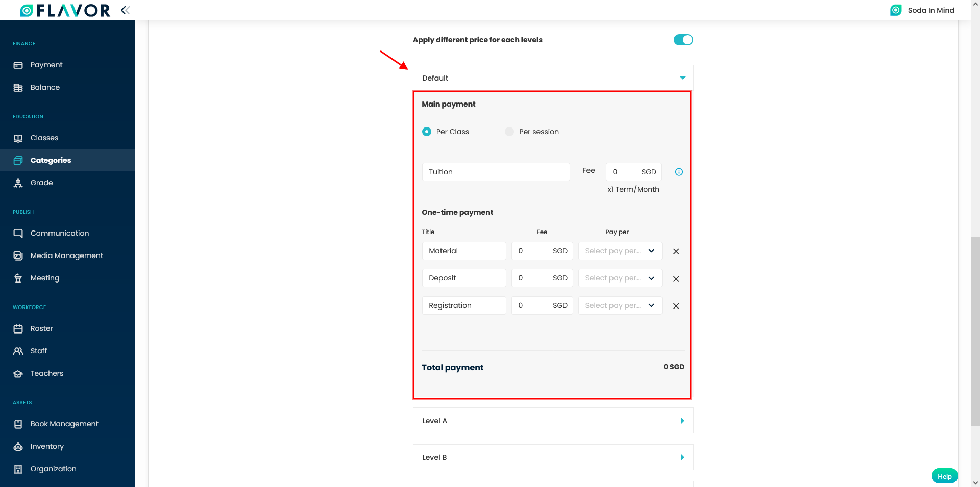Click the Categories icon in sidebar

[18, 161]
